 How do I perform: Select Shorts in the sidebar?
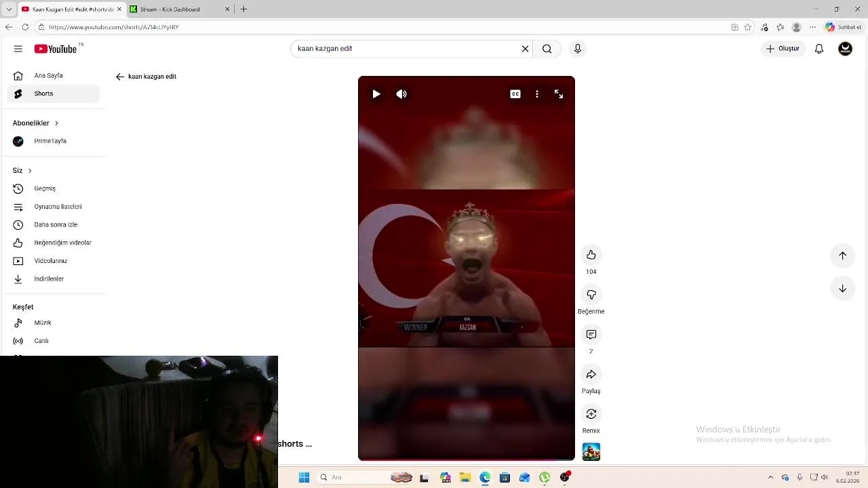coord(53,94)
